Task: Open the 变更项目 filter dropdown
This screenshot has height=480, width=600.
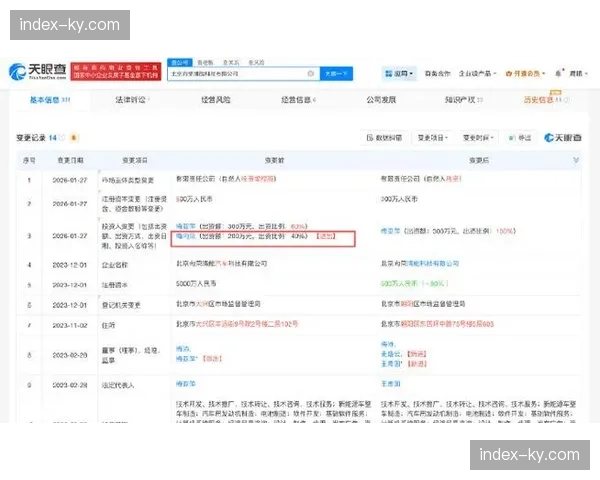Action: coord(432,137)
